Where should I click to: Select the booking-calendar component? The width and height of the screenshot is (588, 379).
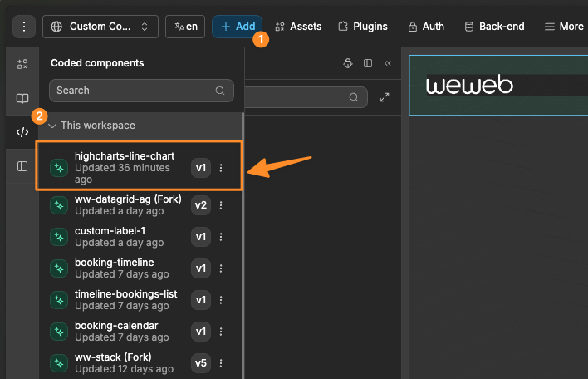point(140,332)
